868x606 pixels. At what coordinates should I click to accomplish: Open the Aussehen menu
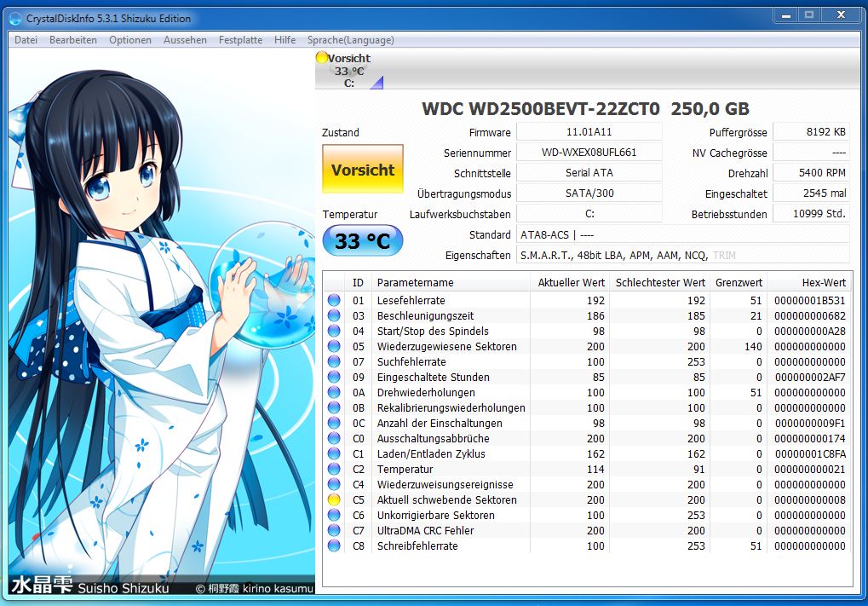[185, 40]
